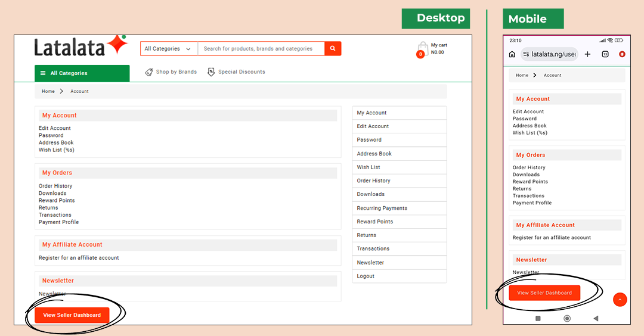Open the All Categories hamburger menu
The height and width of the screenshot is (336, 644).
(43, 73)
